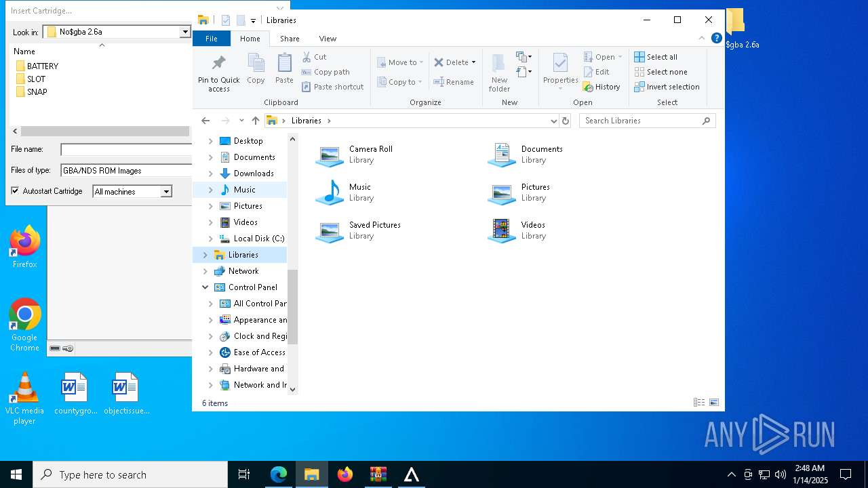Click Copy path in Clipboard group
868x488 pixels.
click(325, 72)
